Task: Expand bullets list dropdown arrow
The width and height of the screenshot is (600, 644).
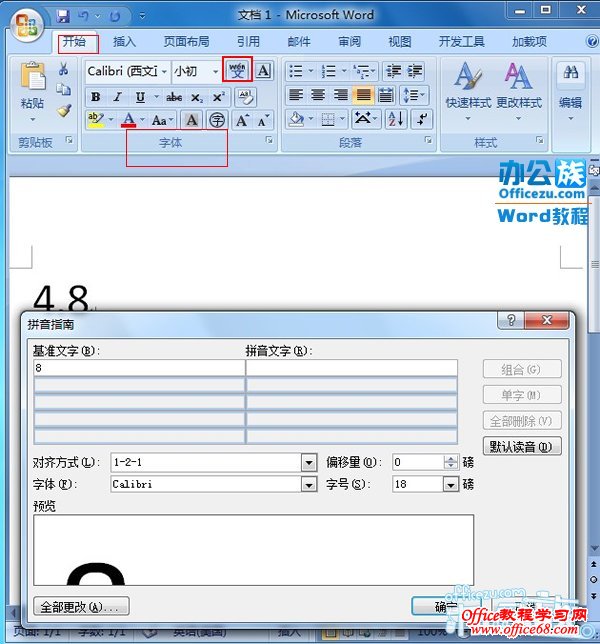Action: click(310, 71)
